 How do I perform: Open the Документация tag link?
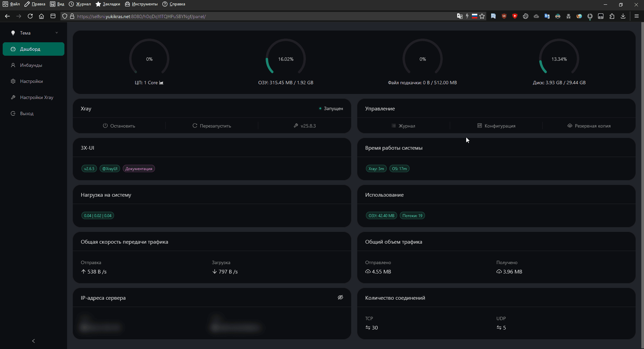tap(139, 169)
